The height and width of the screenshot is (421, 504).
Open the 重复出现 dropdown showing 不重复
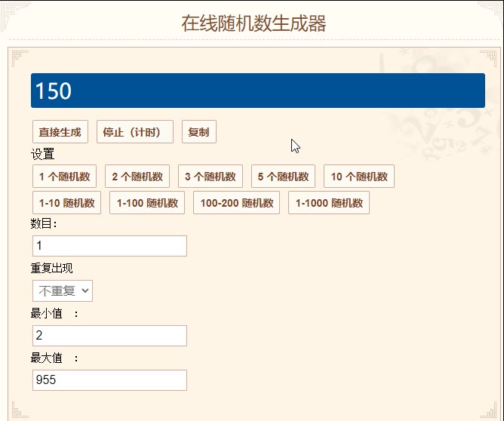63,290
